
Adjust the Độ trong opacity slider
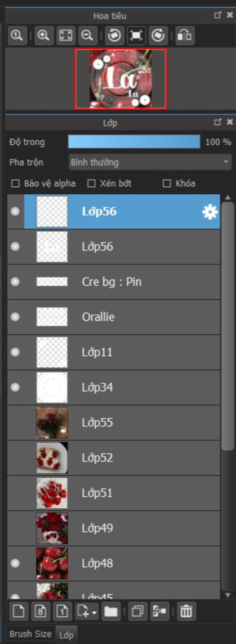click(134, 142)
